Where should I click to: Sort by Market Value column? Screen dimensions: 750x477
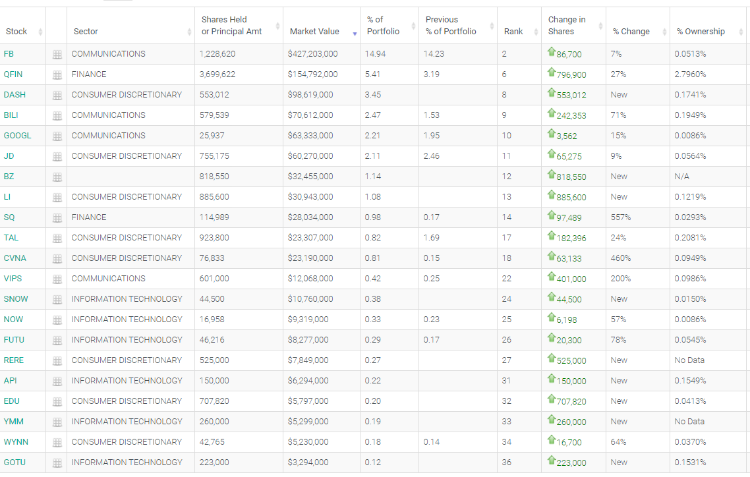[x=321, y=25]
